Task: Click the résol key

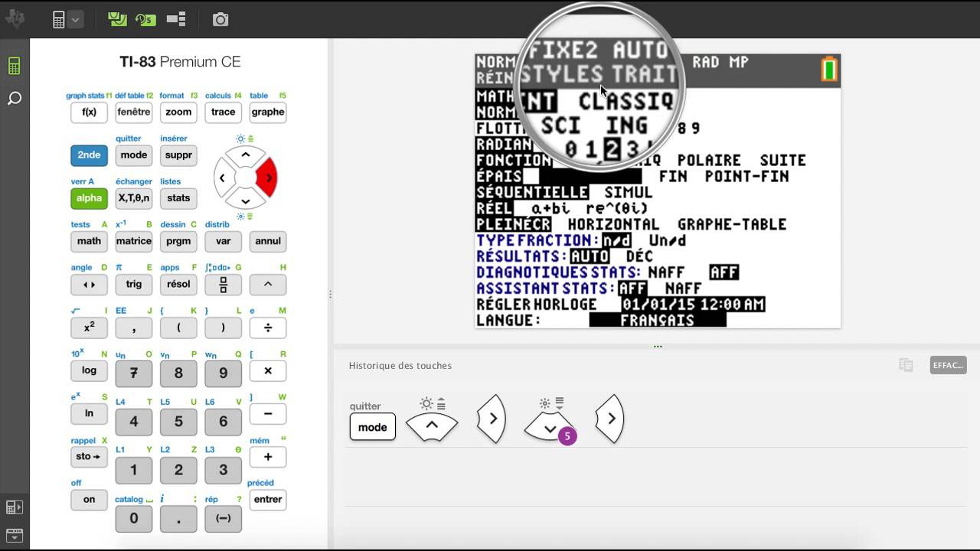Action: [178, 285]
